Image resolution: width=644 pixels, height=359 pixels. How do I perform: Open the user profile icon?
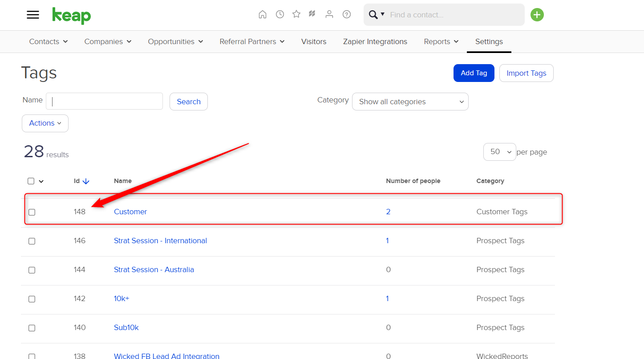pos(329,14)
